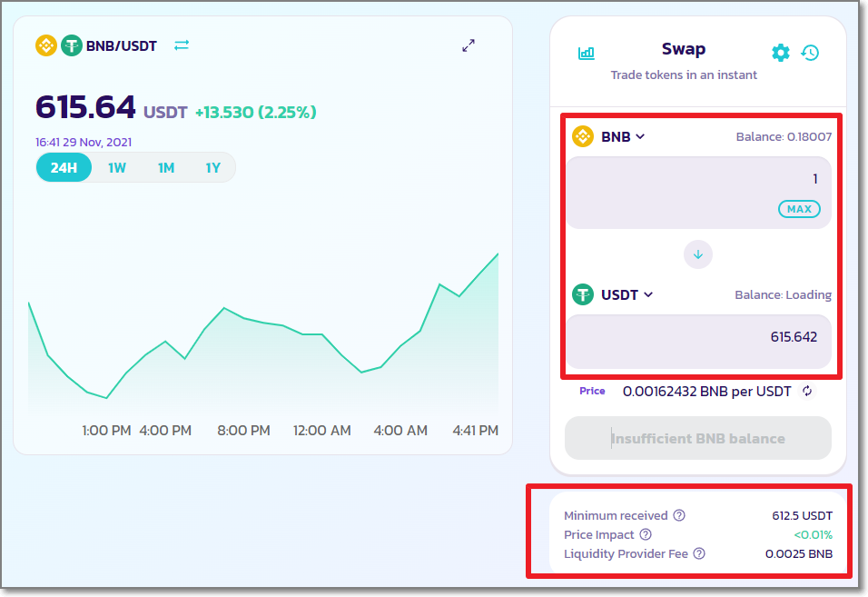Expand the price chart to fullscreen

[469, 45]
